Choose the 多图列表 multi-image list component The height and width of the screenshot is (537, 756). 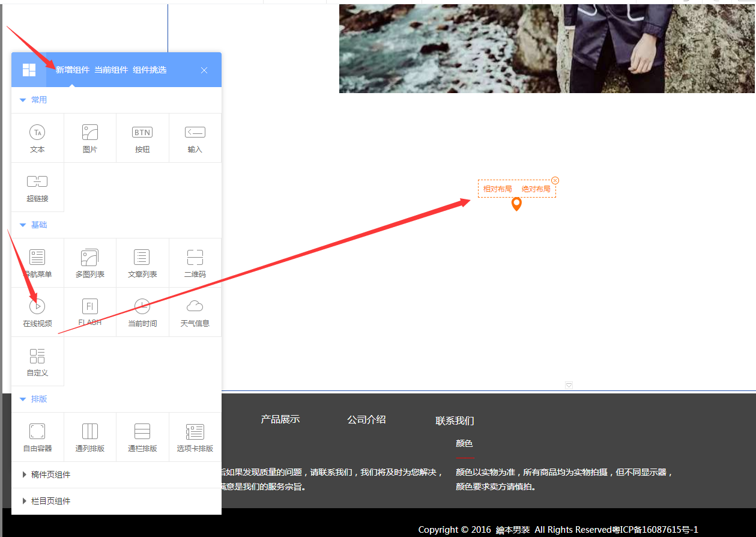coord(90,258)
